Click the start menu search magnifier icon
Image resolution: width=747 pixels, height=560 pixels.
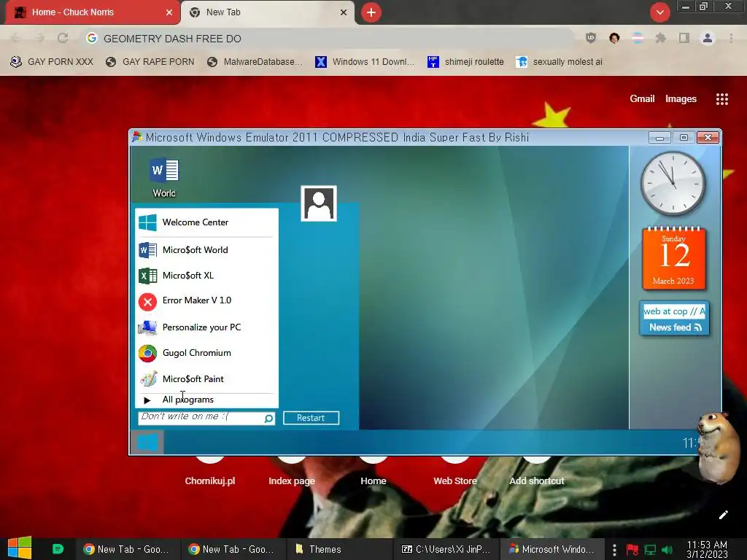click(269, 418)
